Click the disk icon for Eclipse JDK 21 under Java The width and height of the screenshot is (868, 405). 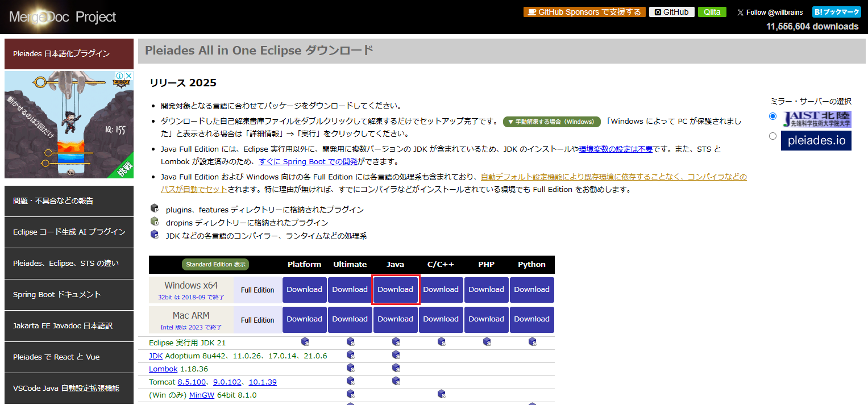pyautogui.click(x=396, y=342)
